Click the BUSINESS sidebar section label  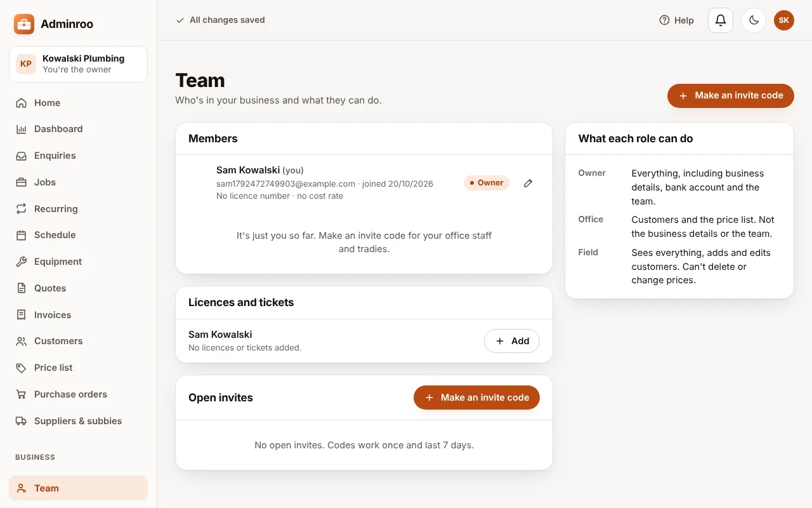click(x=35, y=457)
